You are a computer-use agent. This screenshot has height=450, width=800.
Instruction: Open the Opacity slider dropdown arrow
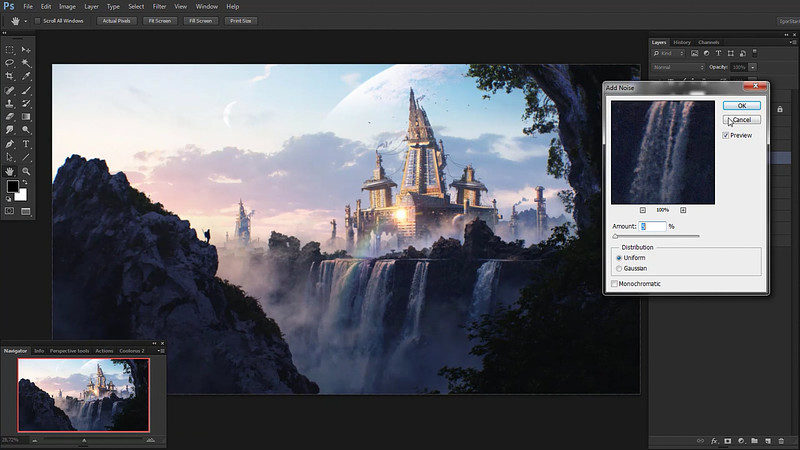[753, 67]
